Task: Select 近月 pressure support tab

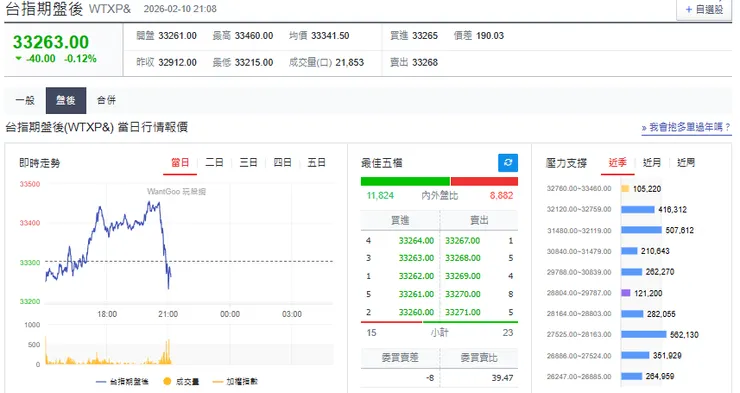Action: point(652,163)
